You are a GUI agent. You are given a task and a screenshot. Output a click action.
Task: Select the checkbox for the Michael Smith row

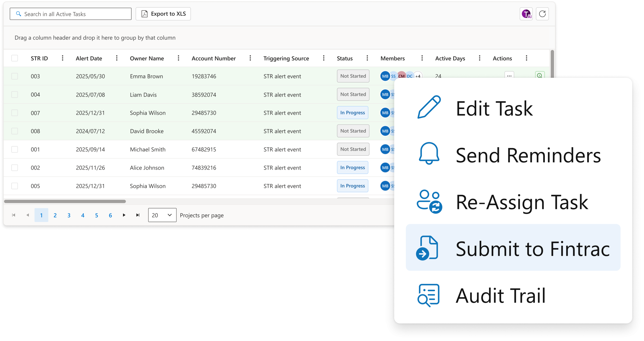coord(15,149)
